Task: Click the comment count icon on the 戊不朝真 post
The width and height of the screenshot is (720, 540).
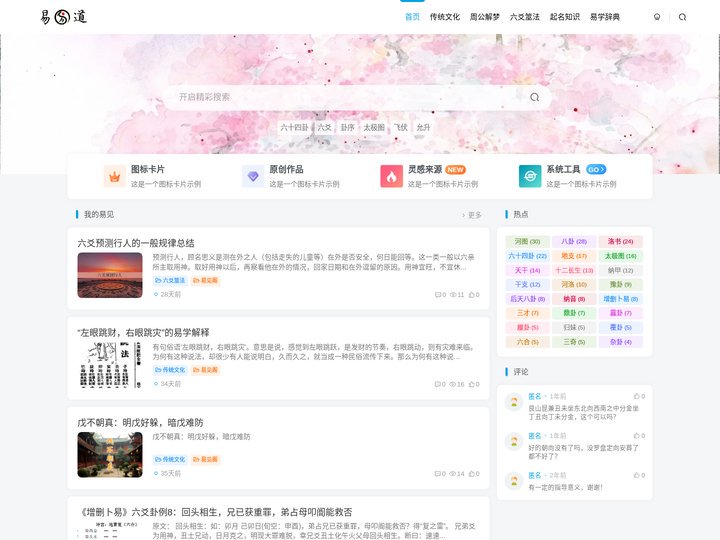Action: [438, 473]
